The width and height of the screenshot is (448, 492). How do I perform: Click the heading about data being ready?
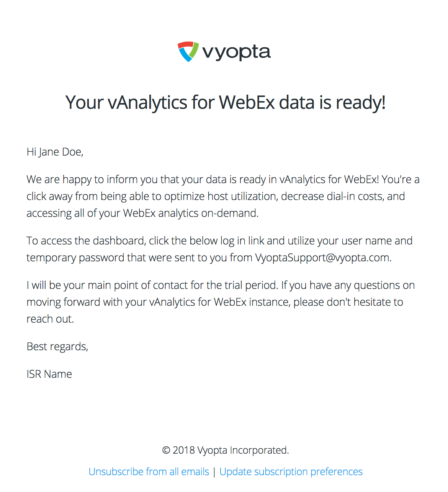point(225,103)
